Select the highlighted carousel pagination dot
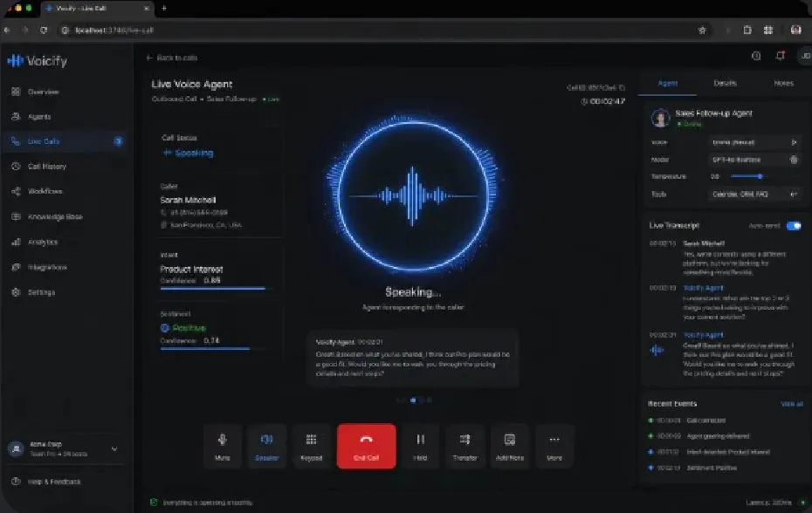This screenshot has width=812, height=513. pyautogui.click(x=413, y=400)
